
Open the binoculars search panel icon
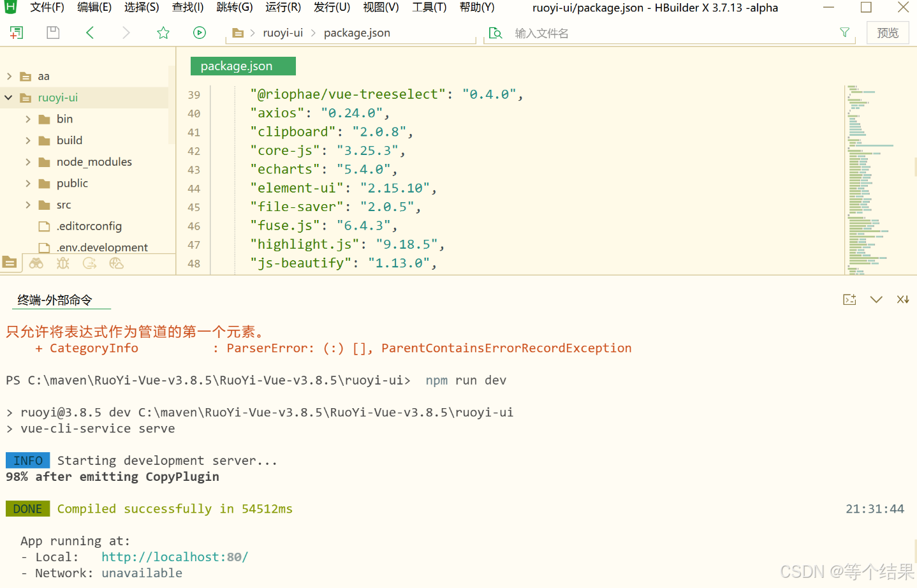coord(36,263)
